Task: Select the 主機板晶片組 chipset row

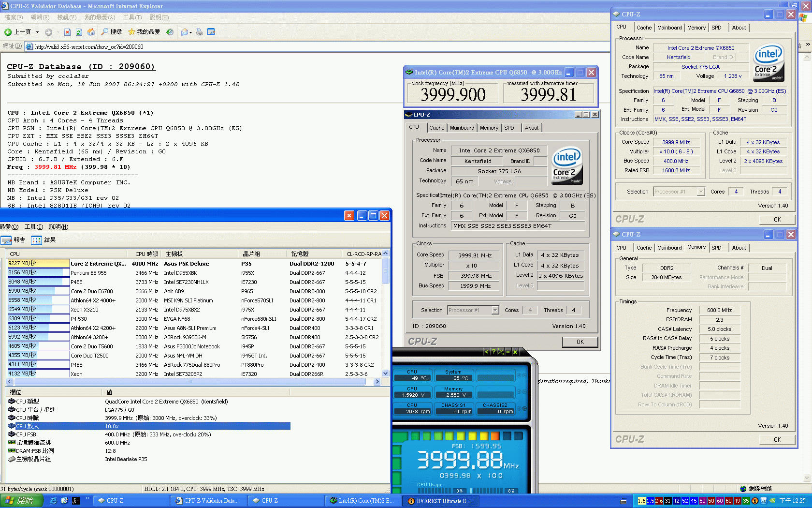Action: coord(148,459)
